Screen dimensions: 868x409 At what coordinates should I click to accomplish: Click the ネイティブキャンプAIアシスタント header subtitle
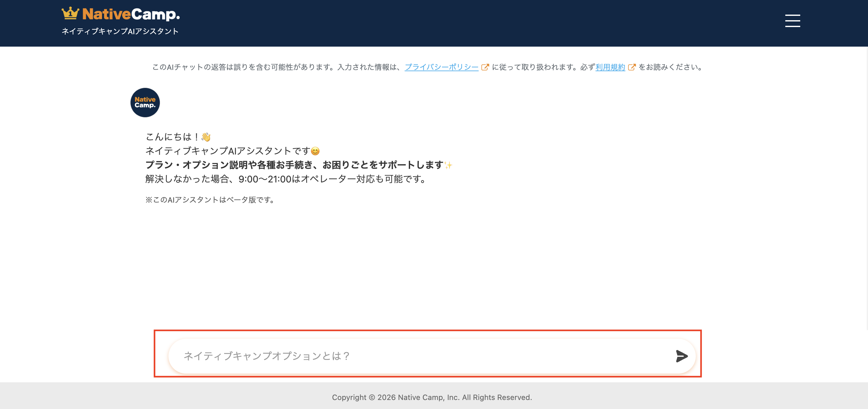tap(120, 31)
